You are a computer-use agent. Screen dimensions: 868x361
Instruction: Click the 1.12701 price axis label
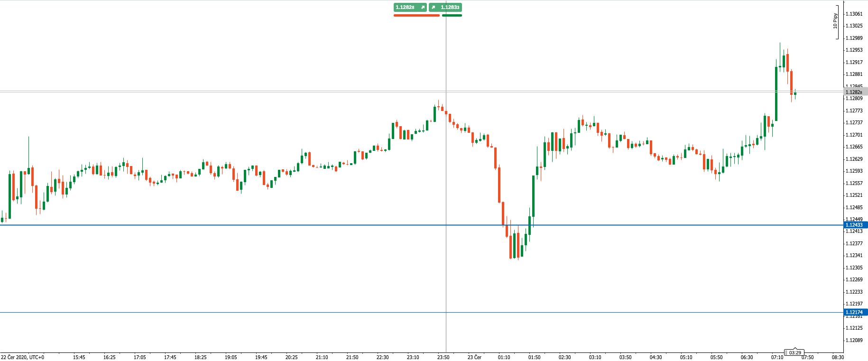coord(854,135)
